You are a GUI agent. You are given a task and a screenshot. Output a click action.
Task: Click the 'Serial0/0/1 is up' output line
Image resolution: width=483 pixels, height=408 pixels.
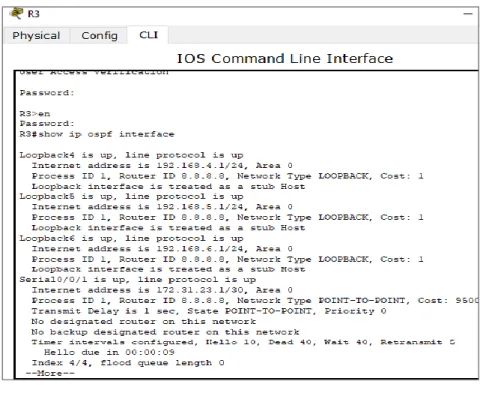(138, 280)
